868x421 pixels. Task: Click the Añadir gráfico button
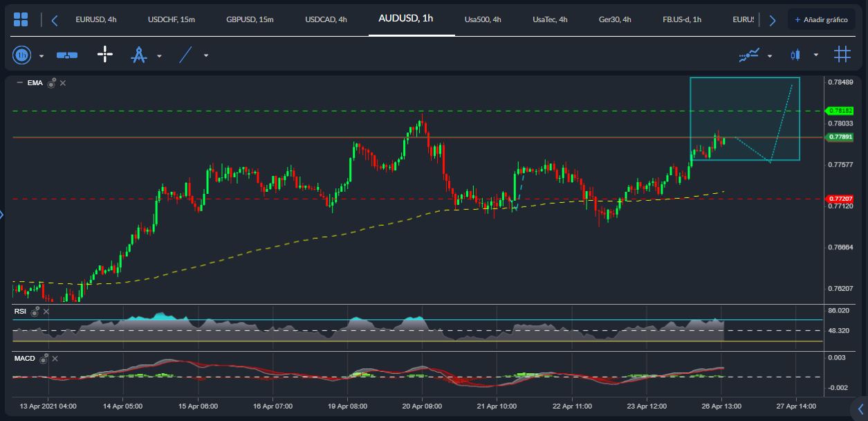[822, 19]
